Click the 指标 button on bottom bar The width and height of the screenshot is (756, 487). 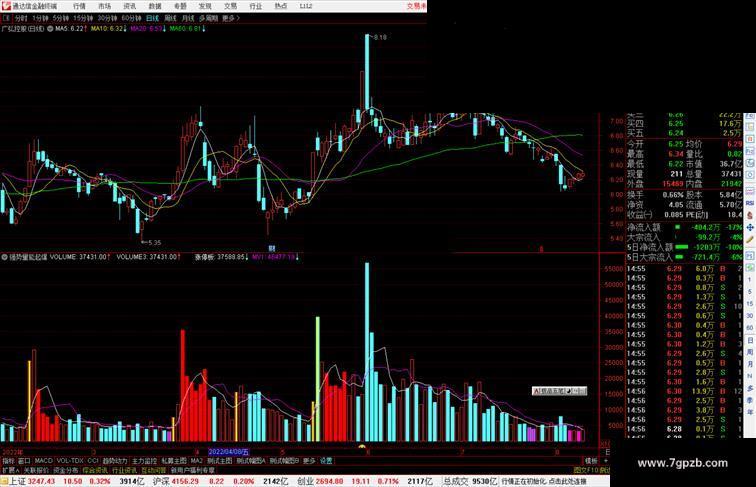point(8,461)
